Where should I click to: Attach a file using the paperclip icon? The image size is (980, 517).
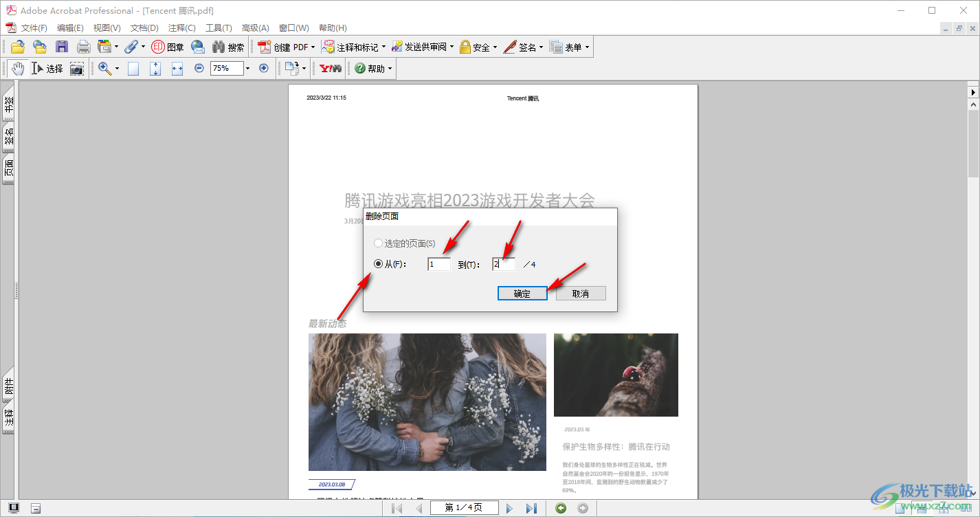coord(131,47)
